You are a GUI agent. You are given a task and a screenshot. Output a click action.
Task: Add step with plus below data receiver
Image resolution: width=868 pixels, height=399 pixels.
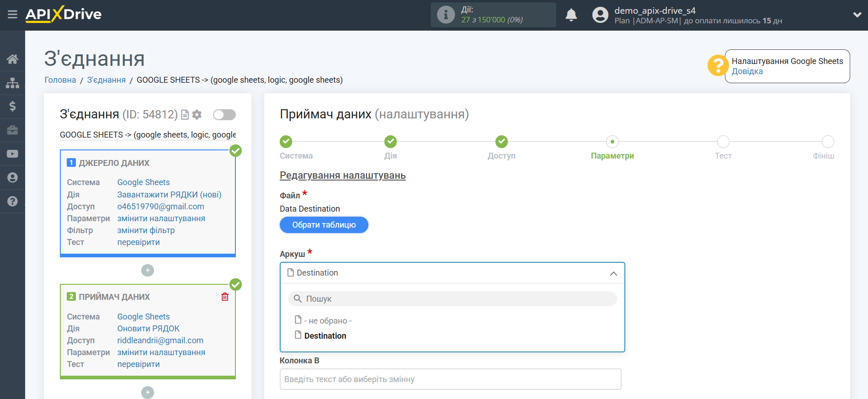coord(148,393)
